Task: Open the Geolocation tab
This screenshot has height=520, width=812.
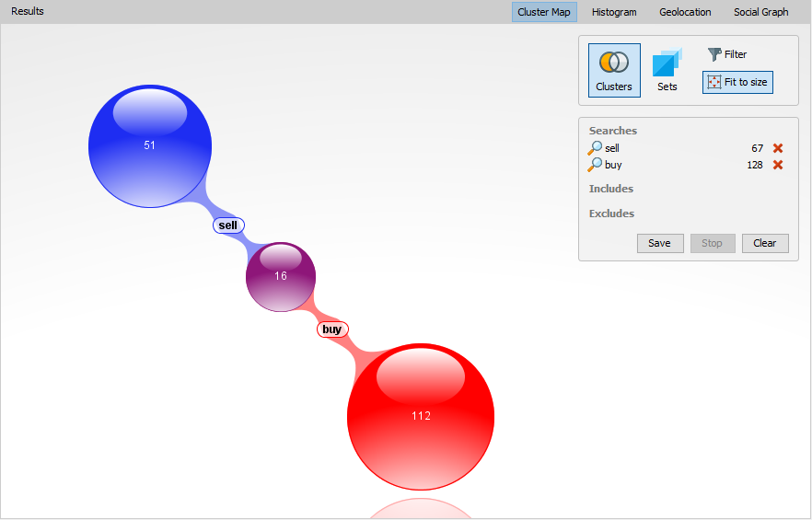Action: click(685, 12)
